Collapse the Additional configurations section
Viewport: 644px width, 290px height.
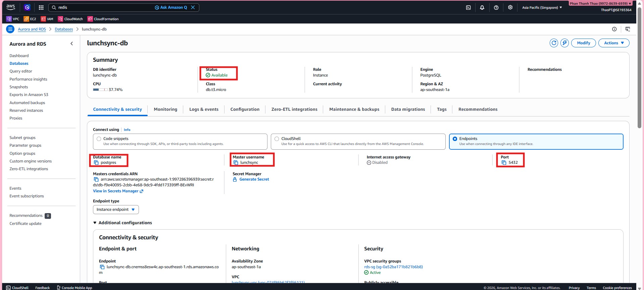point(95,223)
